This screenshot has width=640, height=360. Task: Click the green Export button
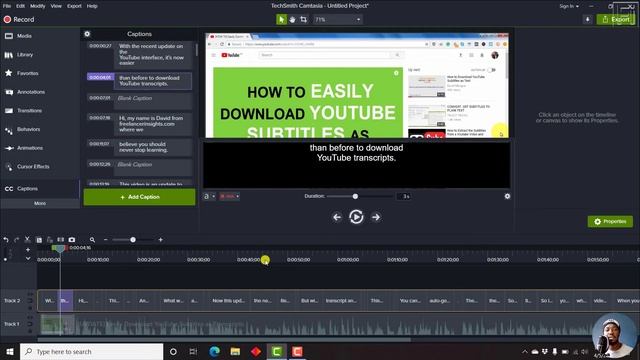tap(616, 19)
